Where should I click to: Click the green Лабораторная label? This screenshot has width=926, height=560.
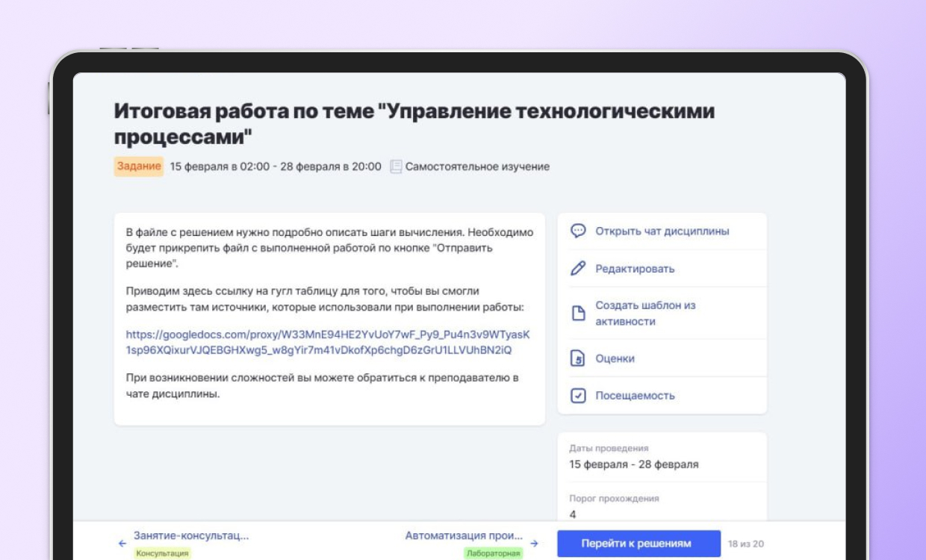coord(493,553)
